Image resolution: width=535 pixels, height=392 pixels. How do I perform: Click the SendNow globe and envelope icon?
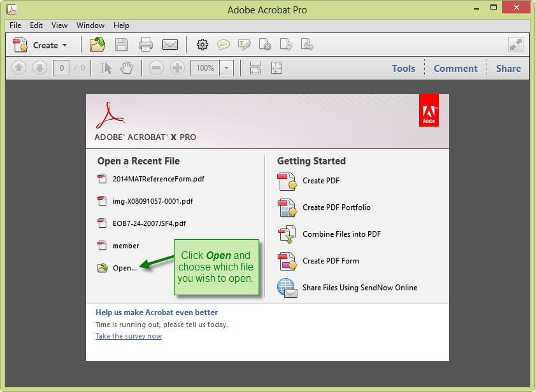(x=287, y=288)
